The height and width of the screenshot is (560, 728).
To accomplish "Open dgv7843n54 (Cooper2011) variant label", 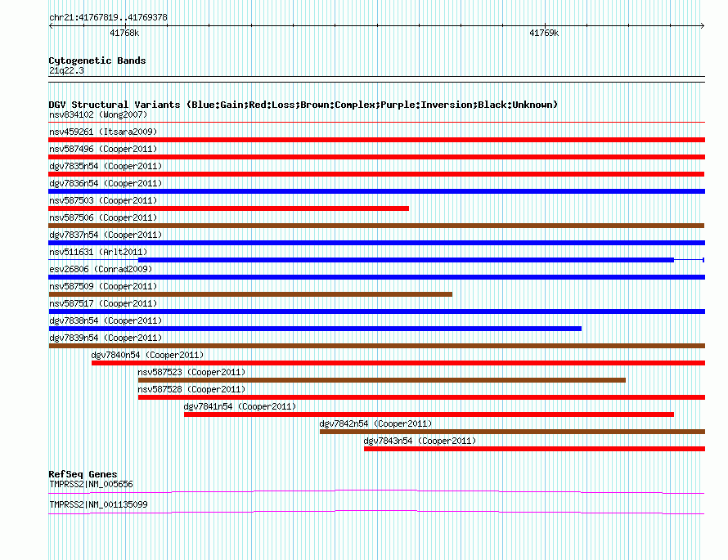I will [x=420, y=441].
